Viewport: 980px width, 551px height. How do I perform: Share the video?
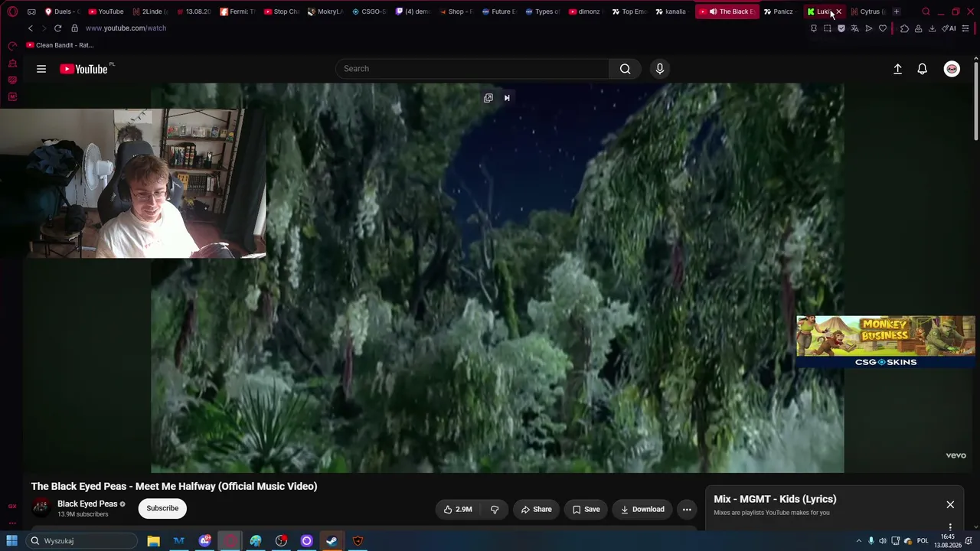pos(536,509)
